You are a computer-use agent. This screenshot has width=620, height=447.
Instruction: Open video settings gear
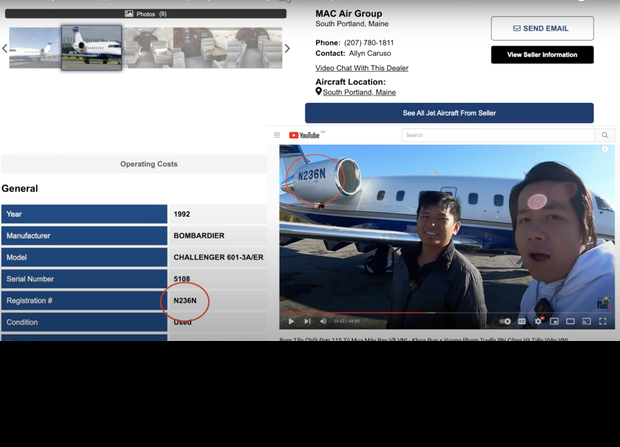[x=538, y=321]
